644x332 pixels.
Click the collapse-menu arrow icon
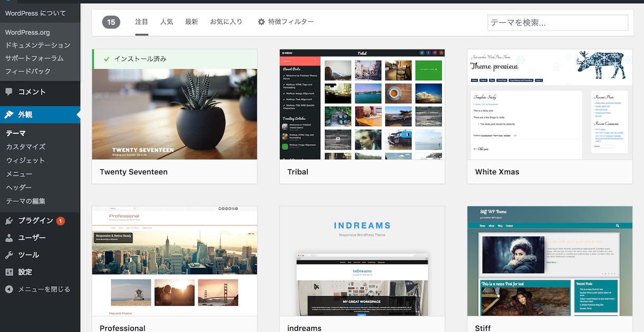click(x=9, y=289)
